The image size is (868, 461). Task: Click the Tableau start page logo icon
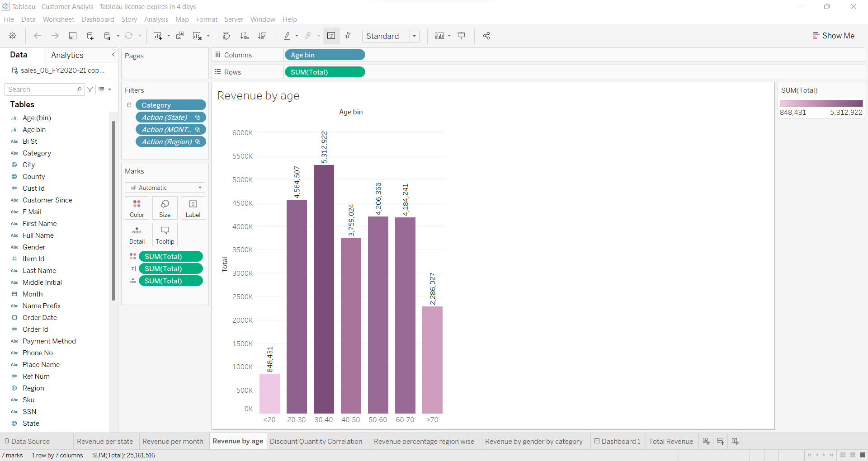[13, 36]
